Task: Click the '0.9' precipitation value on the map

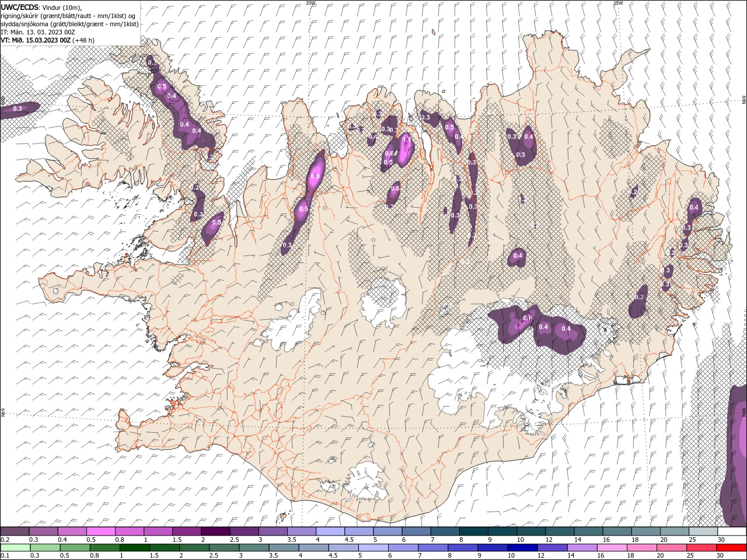Action: (x=316, y=176)
